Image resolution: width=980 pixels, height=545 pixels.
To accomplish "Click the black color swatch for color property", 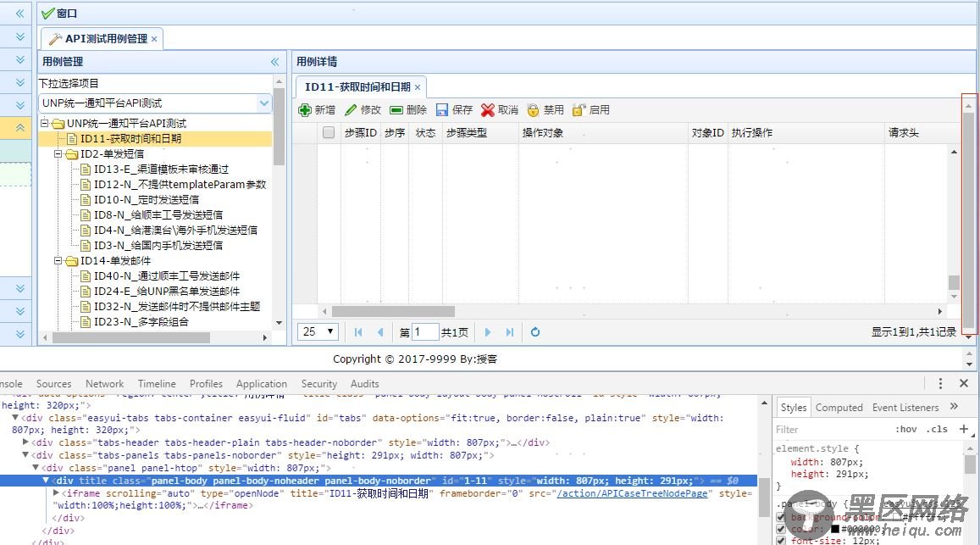I will click(x=835, y=529).
